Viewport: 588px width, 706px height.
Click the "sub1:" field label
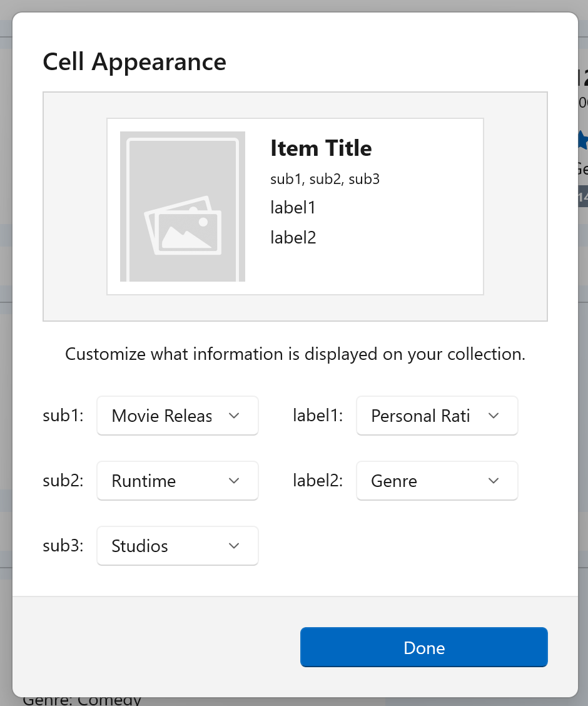click(x=63, y=416)
